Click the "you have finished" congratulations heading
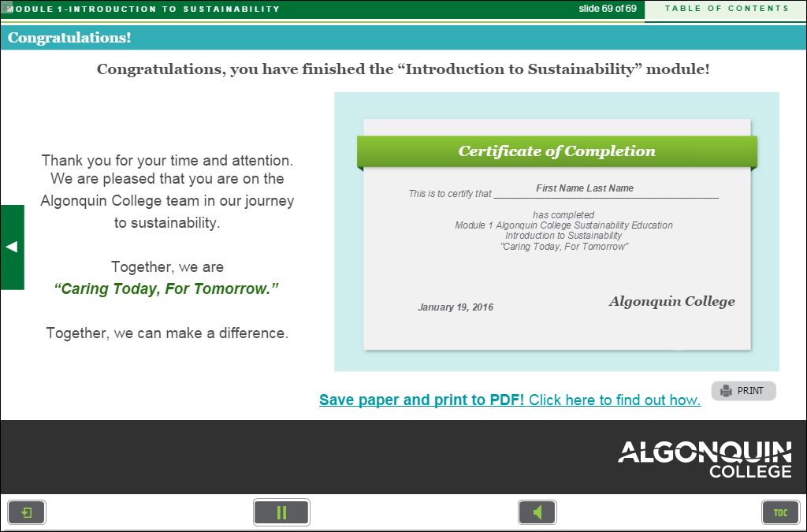Screen dimensions: 807x532 click(x=403, y=69)
